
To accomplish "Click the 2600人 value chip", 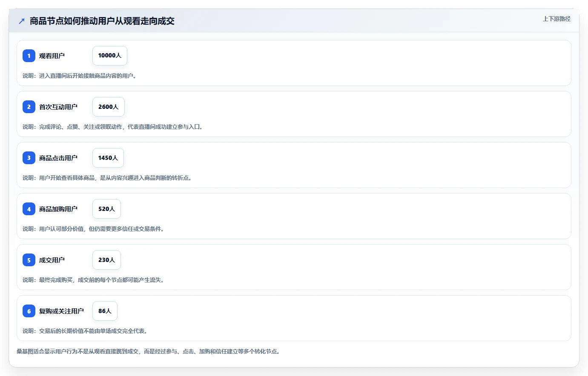I will click(109, 107).
